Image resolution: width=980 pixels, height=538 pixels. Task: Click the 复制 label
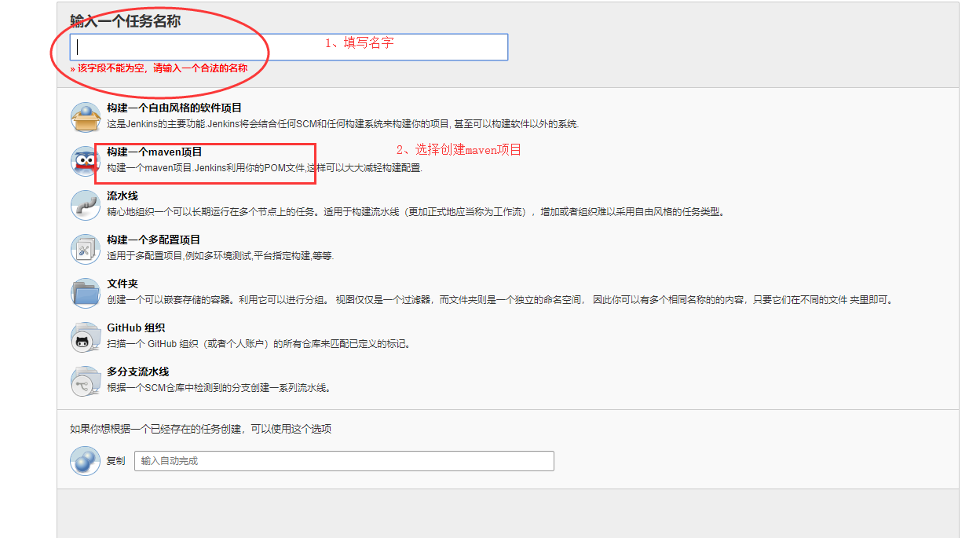(116, 461)
